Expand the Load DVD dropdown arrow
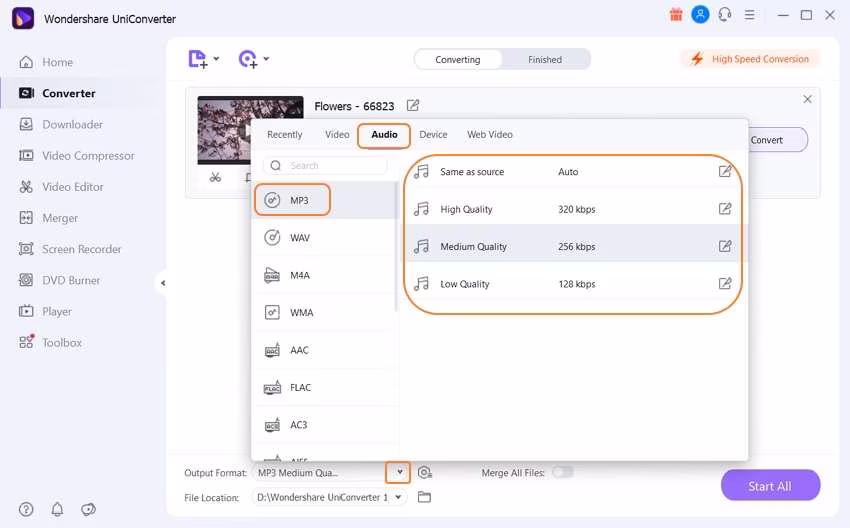Screen dimensions: 850x528 (266, 59)
